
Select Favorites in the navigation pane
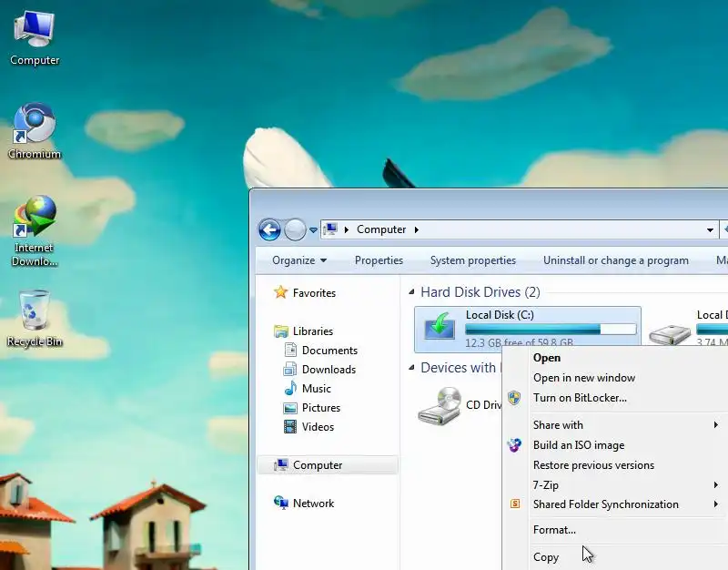click(314, 292)
